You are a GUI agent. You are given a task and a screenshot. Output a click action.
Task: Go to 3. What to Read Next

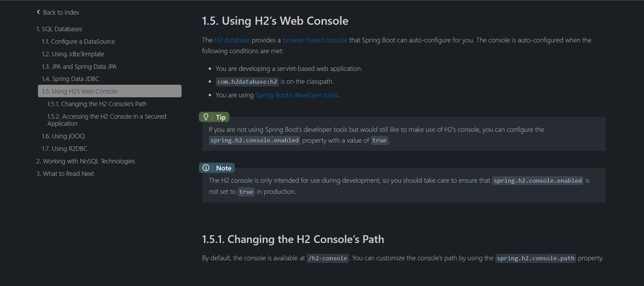[x=65, y=174]
